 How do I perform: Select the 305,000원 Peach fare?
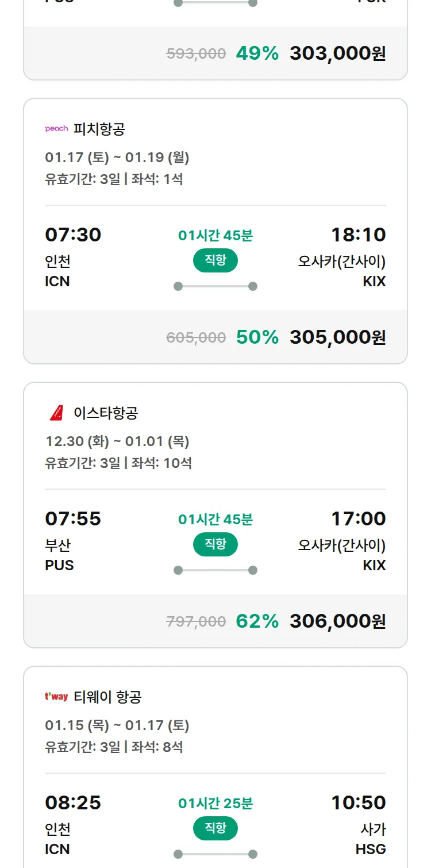pos(337,337)
